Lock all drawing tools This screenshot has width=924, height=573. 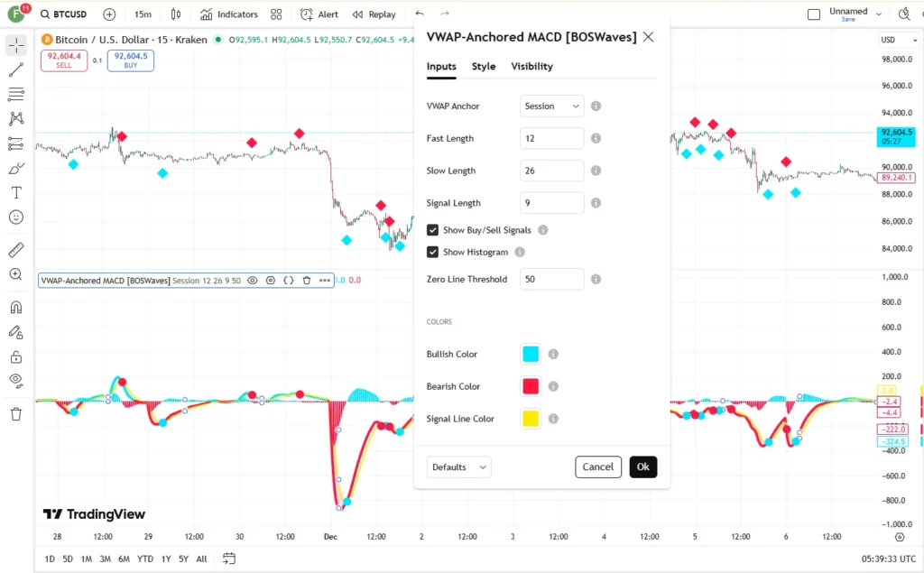point(16,357)
